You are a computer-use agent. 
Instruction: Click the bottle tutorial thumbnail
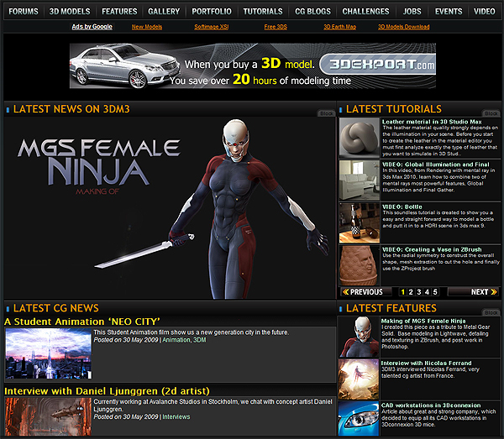click(360, 223)
